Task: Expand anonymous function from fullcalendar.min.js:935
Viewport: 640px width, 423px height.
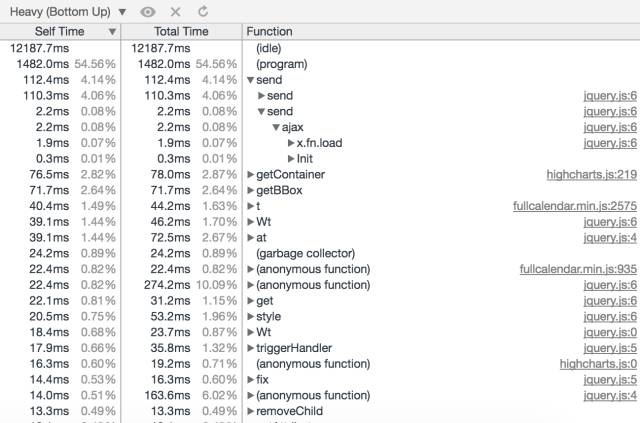Action: pos(251,269)
